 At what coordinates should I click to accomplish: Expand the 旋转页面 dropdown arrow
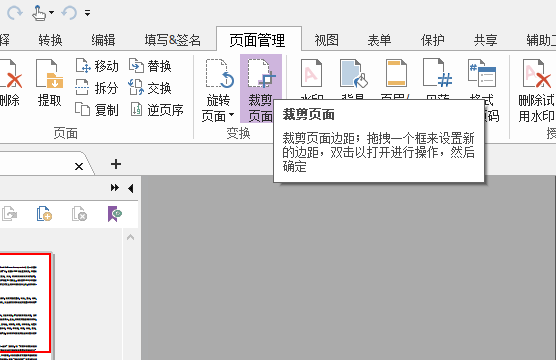[x=232, y=115]
